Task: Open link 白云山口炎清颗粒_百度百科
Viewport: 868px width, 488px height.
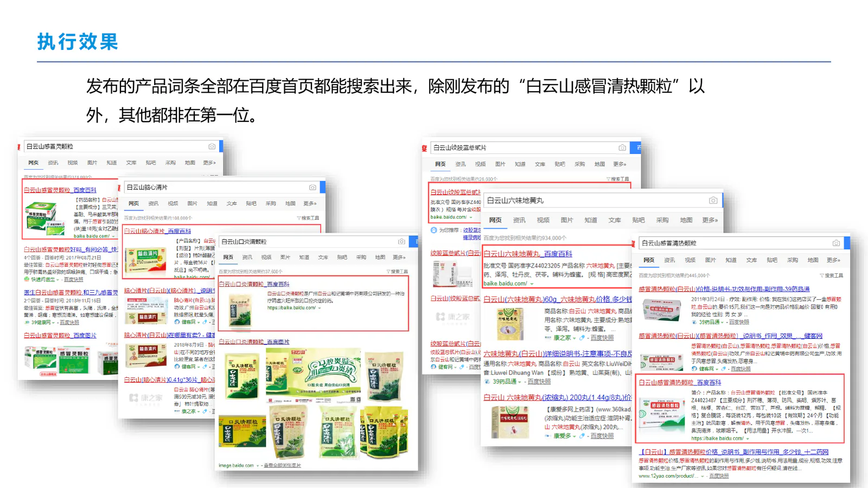Action: (254, 284)
